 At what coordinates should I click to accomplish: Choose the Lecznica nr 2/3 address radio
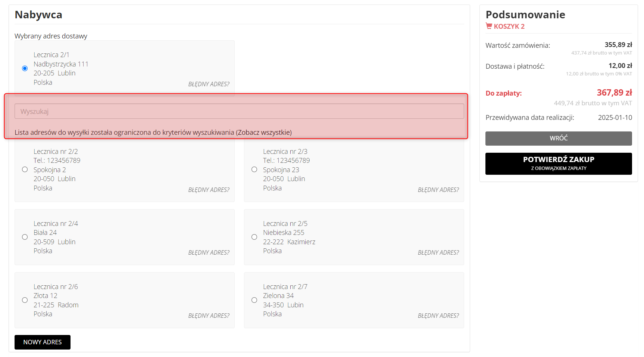tap(254, 170)
